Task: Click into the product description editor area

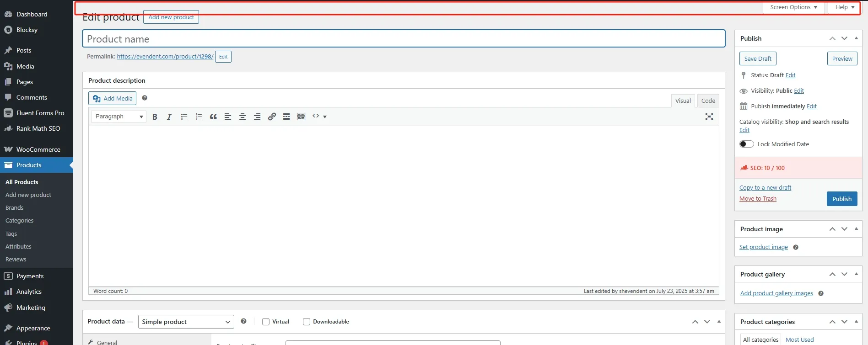Action: (x=404, y=206)
